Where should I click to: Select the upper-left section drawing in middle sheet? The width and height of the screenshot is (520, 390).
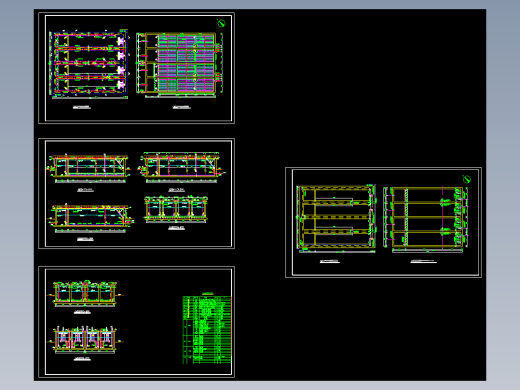point(89,168)
